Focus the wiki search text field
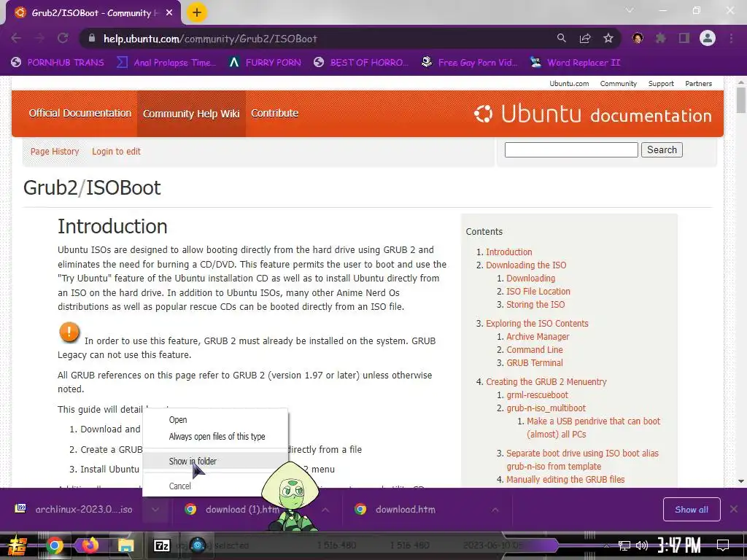Image resolution: width=747 pixels, height=560 pixels. click(571, 149)
